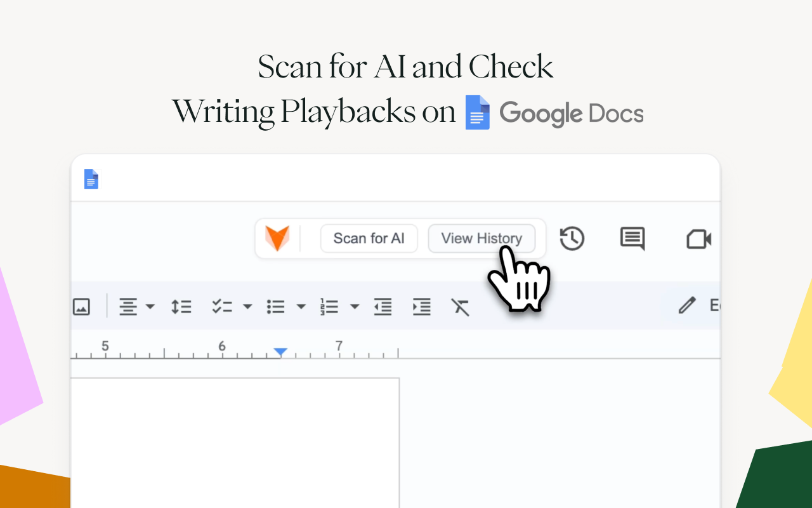
Task: Open the Google Docs home icon
Action: (91, 179)
